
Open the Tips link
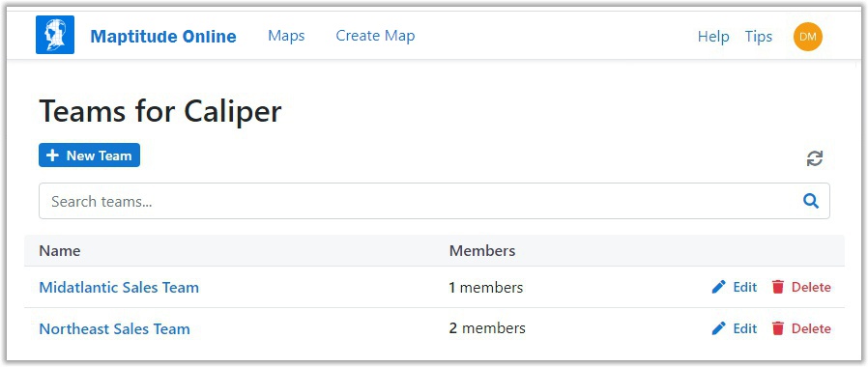point(759,37)
